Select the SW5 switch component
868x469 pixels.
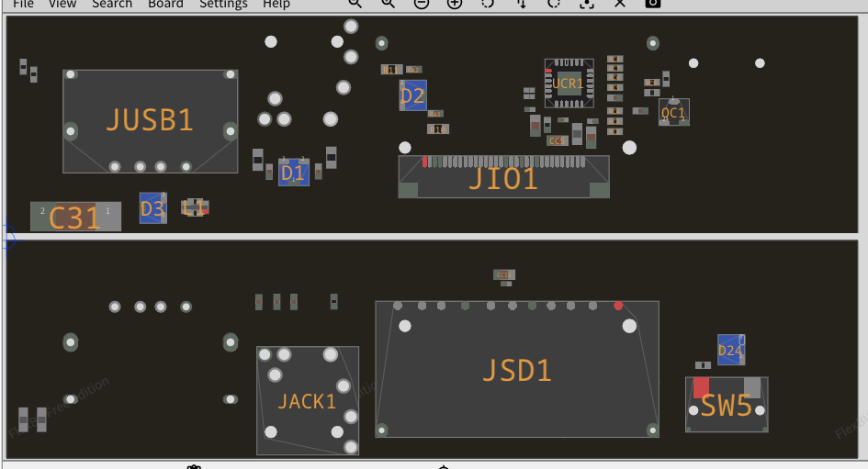[x=726, y=405]
